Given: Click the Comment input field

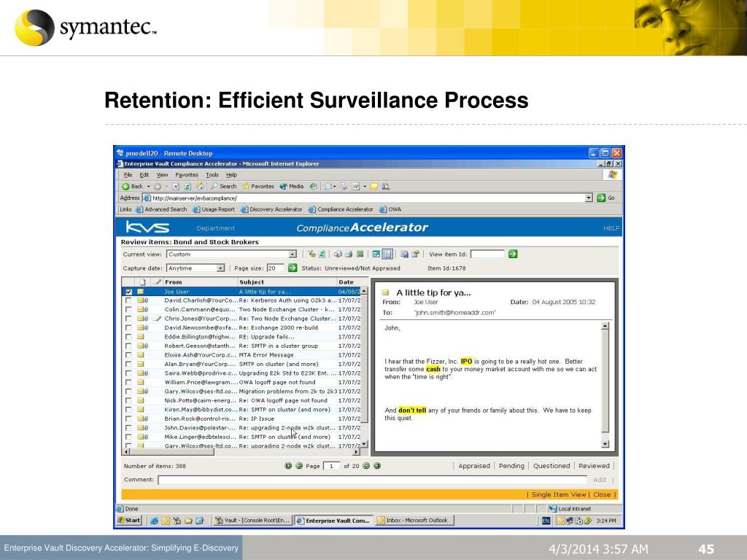Looking at the screenshot, I should [373, 480].
